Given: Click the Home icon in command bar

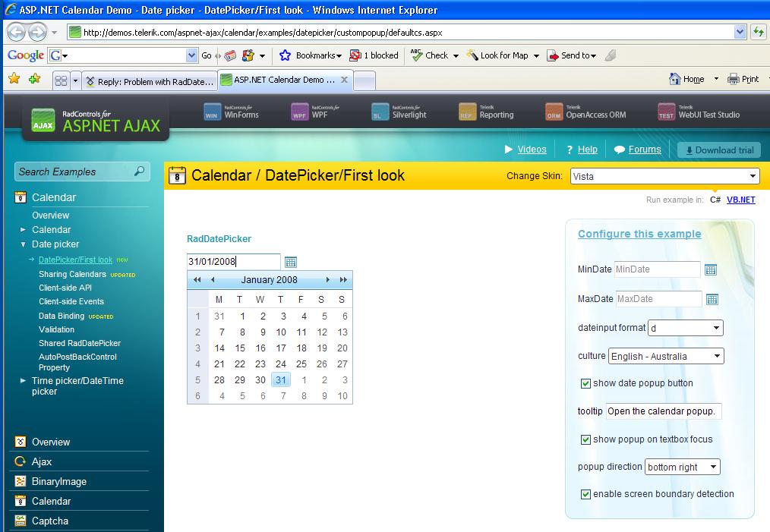Looking at the screenshot, I should [x=675, y=78].
